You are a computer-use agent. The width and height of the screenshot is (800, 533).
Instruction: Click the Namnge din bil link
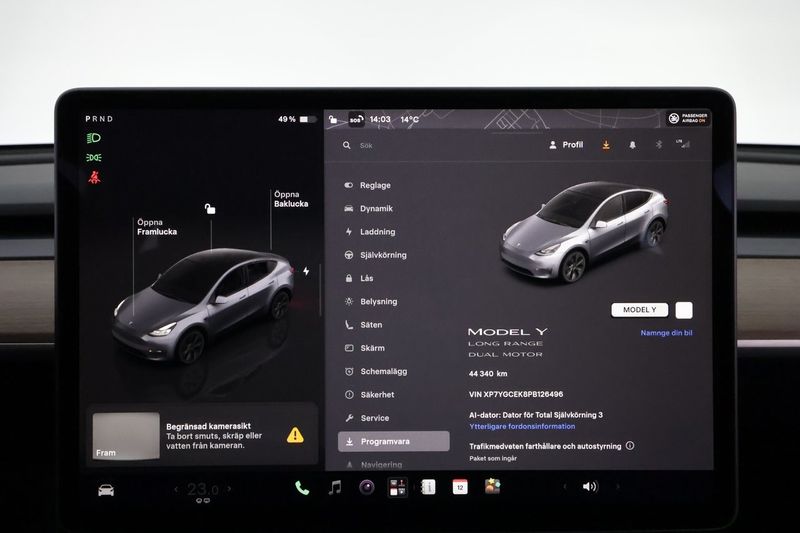tap(666, 333)
